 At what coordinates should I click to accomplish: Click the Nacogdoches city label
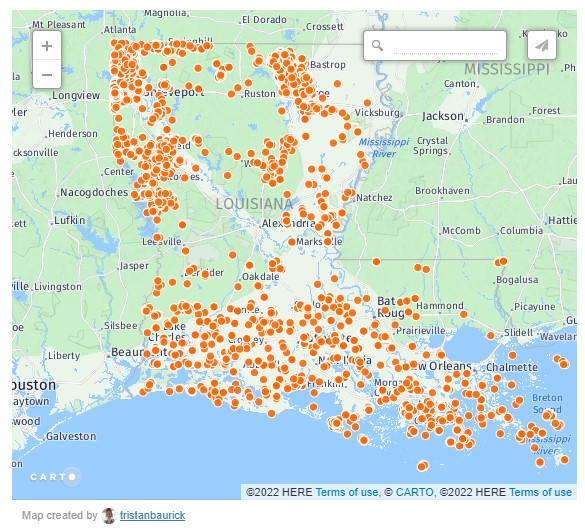[94, 192]
